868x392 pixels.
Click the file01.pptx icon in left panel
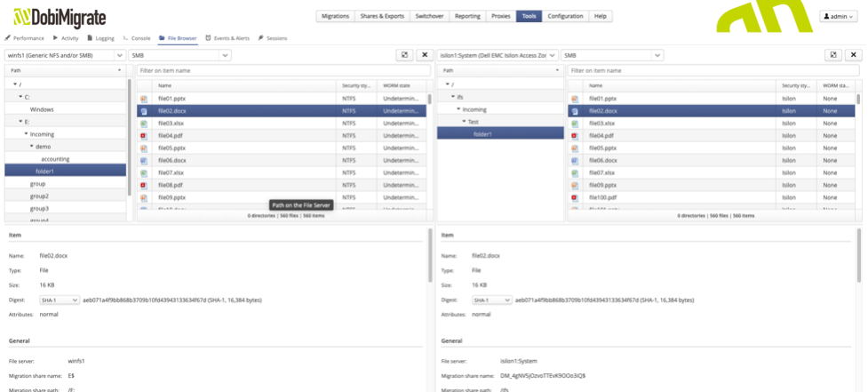point(144,99)
